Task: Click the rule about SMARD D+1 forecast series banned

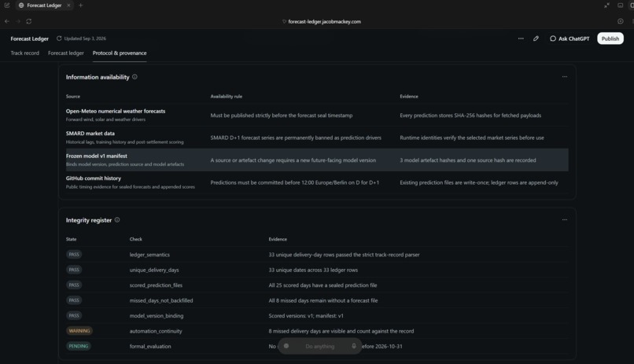Action: click(x=296, y=138)
